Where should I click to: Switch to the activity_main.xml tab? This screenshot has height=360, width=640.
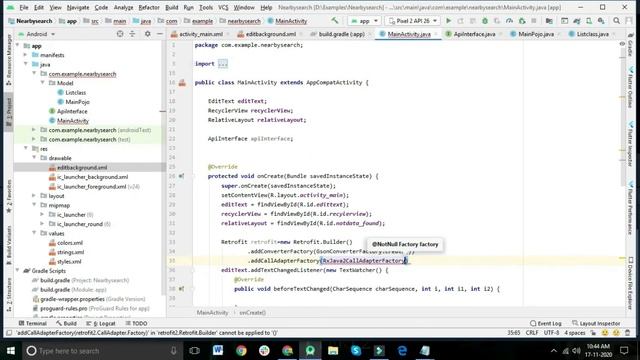click(x=201, y=34)
